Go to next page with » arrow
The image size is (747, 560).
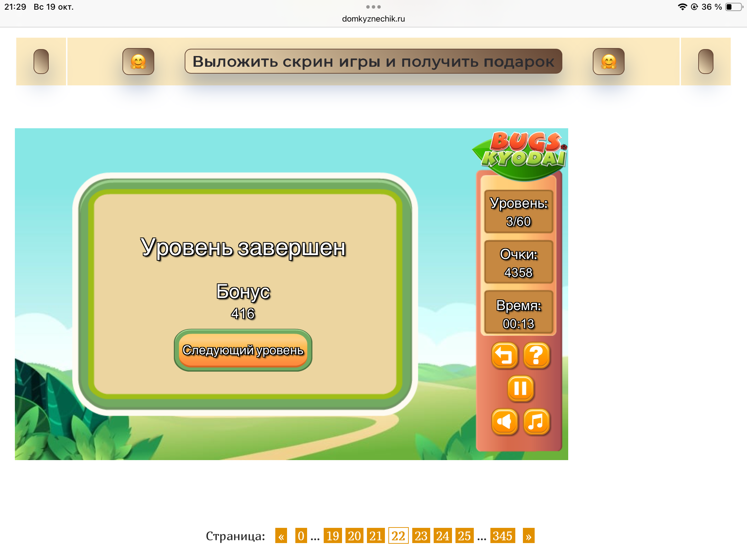(x=528, y=536)
